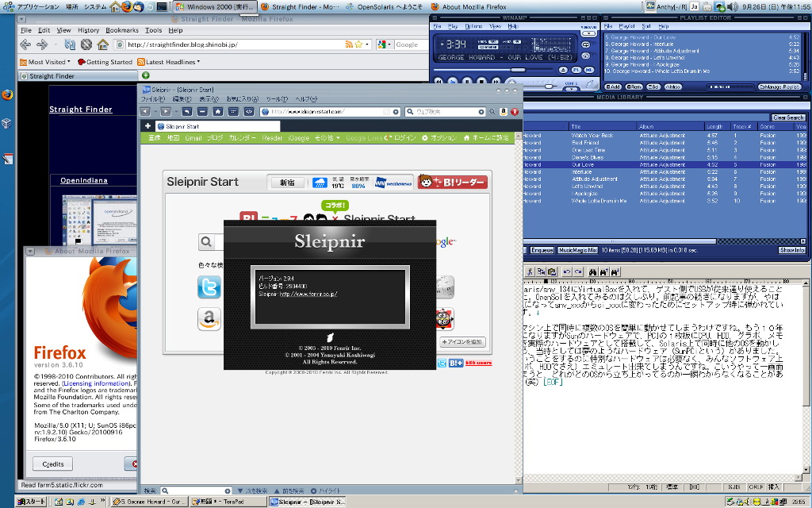Open Firefox search engine Google dropdown
This screenshot has height=508, width=812.
pos(385,44)
